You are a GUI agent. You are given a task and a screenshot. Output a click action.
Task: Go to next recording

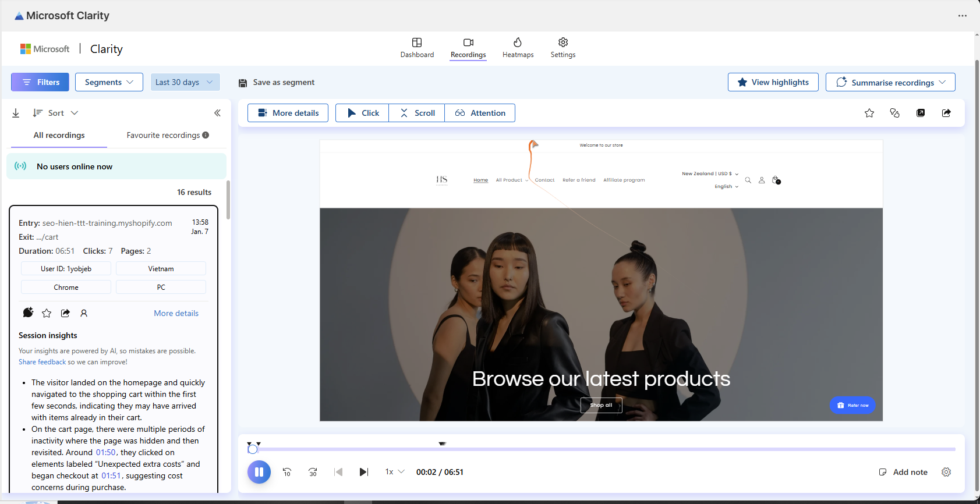coord(364,472)
